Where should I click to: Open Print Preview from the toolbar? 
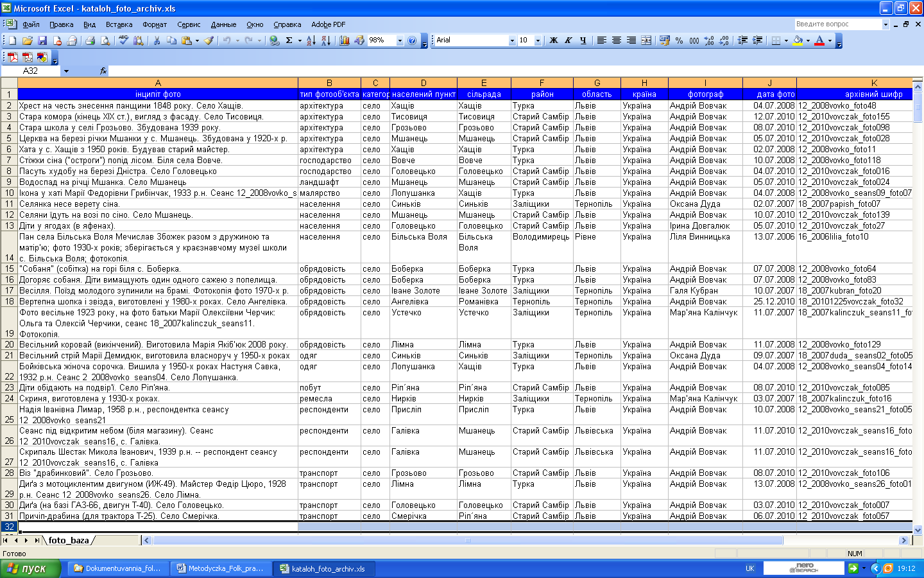(105, 40)
